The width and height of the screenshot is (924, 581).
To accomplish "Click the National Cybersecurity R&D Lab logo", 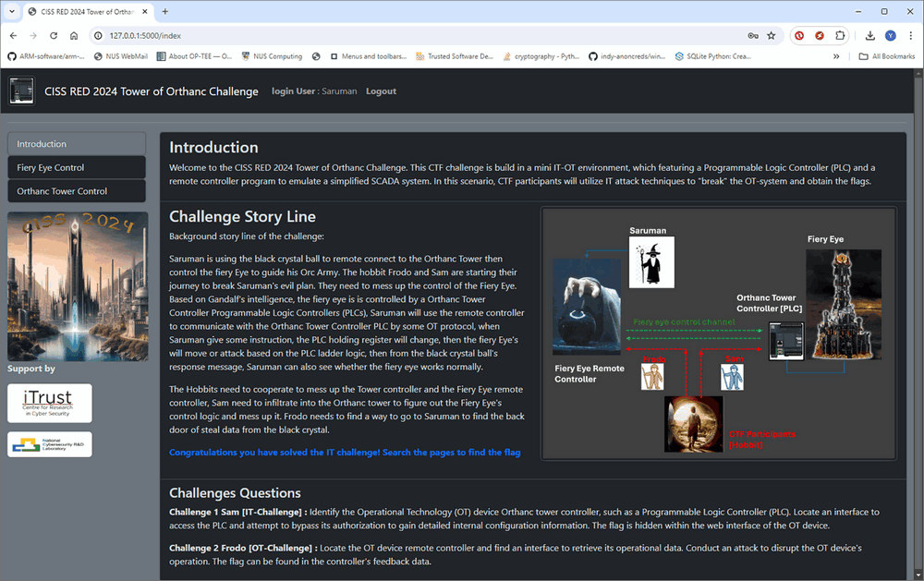I will (50, 444).
